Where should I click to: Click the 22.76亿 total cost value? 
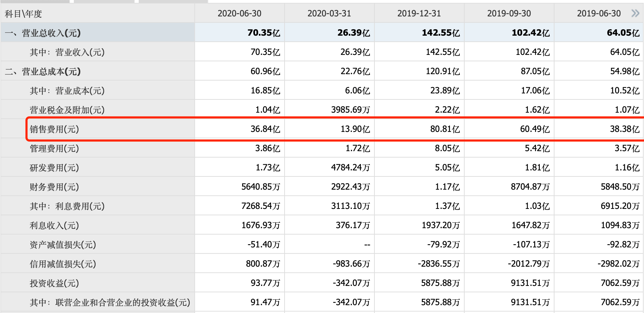click(355, 71)
